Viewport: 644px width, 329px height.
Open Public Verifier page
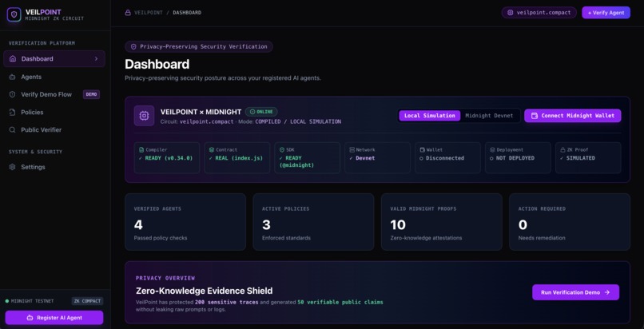point(54,129)
